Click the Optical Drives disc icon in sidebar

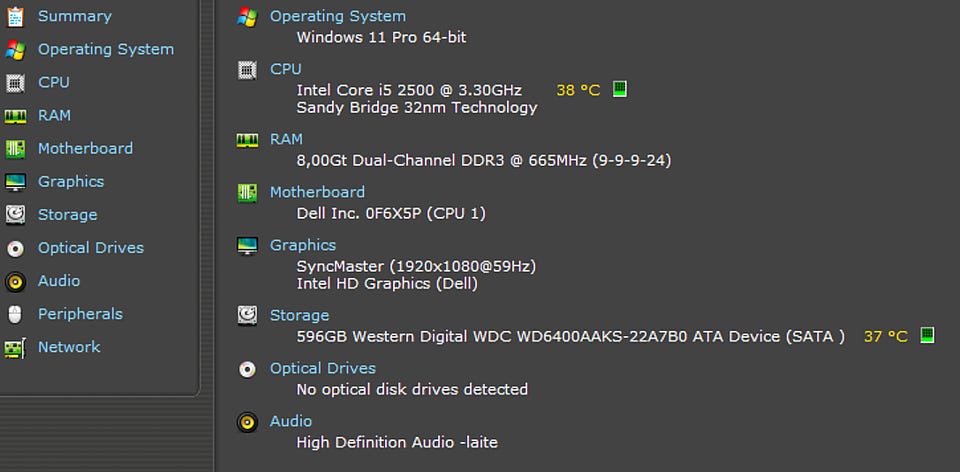pyautogui.click(x=15, y=248)
